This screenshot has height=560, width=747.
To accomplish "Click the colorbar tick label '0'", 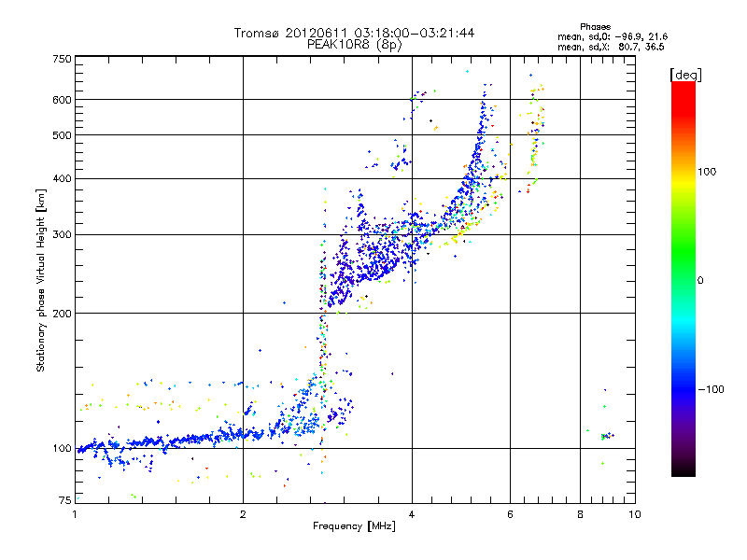I will (x=700, y=280).
